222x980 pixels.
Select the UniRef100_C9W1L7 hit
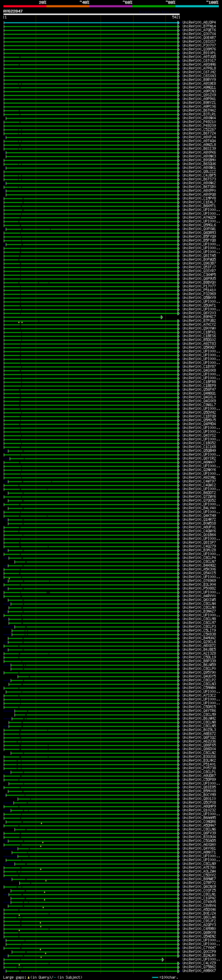coord(199,405)
